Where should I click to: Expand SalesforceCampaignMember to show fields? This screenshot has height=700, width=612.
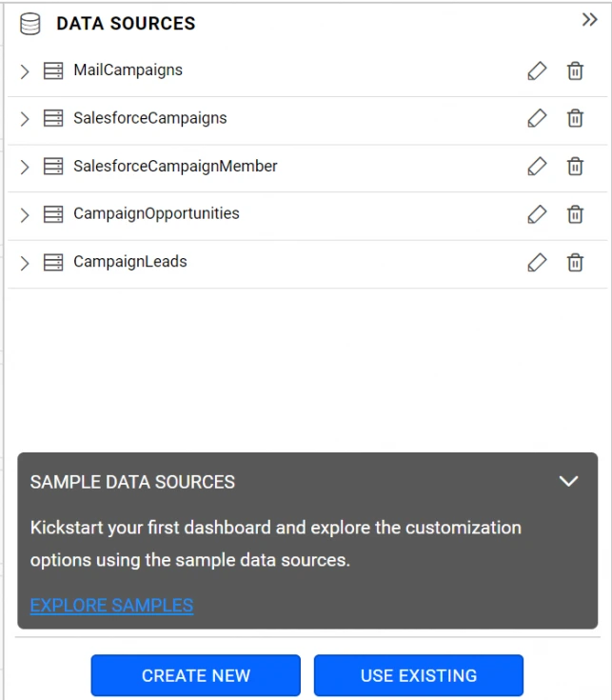click(x=25, y=167)
